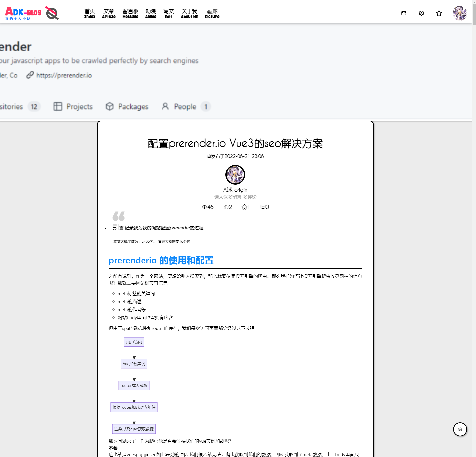Click the prerenderio 的使用和配置 heading
This screenshot has height=457, width=476.
[x=161, y=260]
